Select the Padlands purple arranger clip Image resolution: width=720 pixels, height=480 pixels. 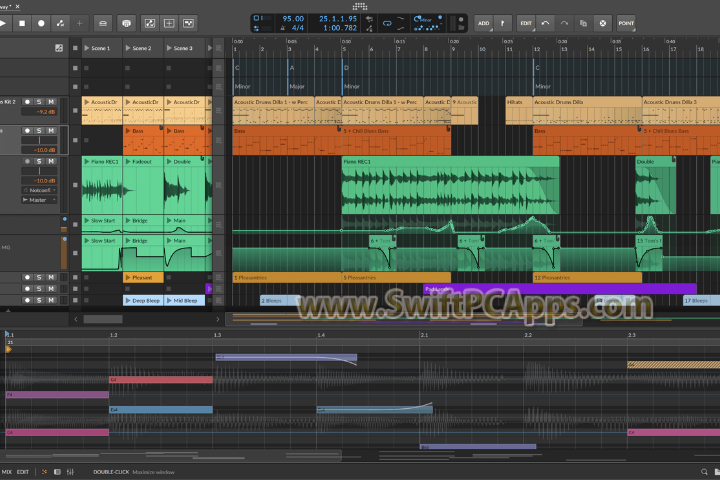560,289
